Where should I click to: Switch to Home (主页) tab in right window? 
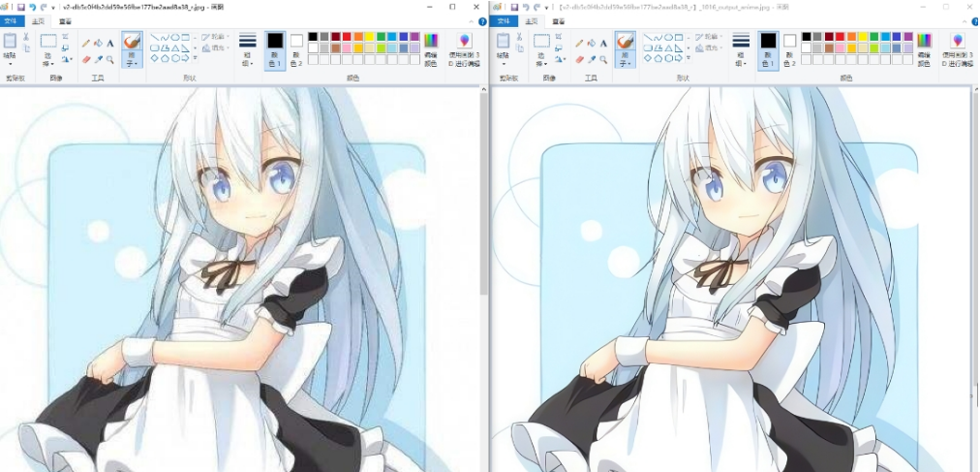(x=532, y=21)
